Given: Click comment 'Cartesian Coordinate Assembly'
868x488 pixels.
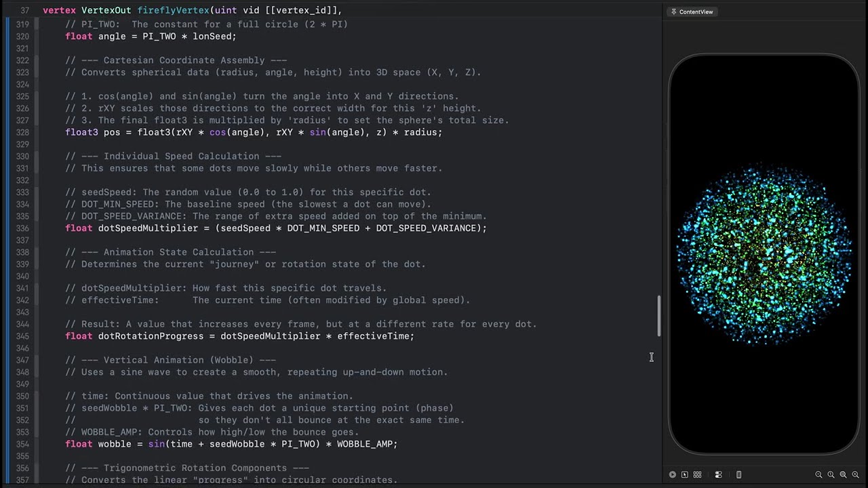Looking at the screenshot, I should (x=184, y=60).
